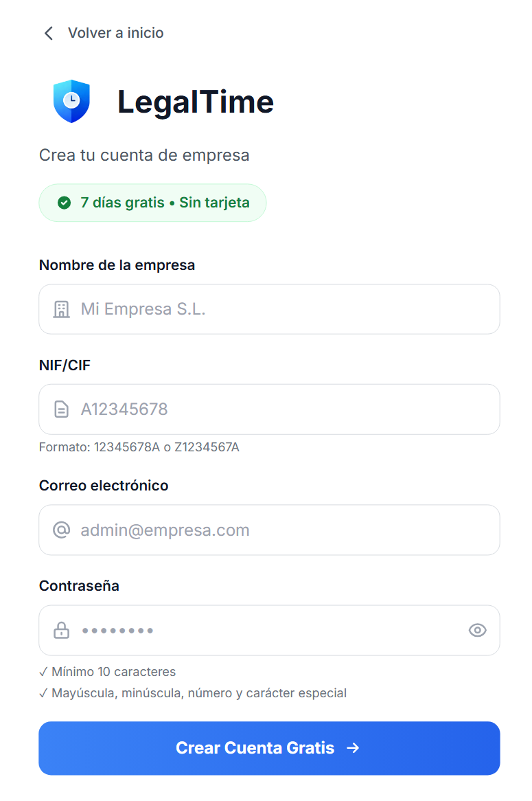Click the @ icon in email field

62,530
